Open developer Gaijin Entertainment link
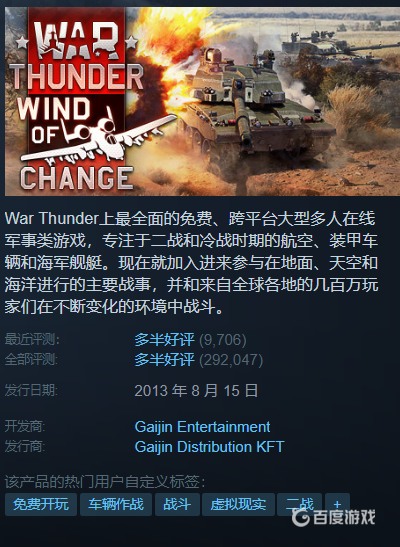This screenshot has height=547, width=400. pyautogui.click(x=202, y=427)
